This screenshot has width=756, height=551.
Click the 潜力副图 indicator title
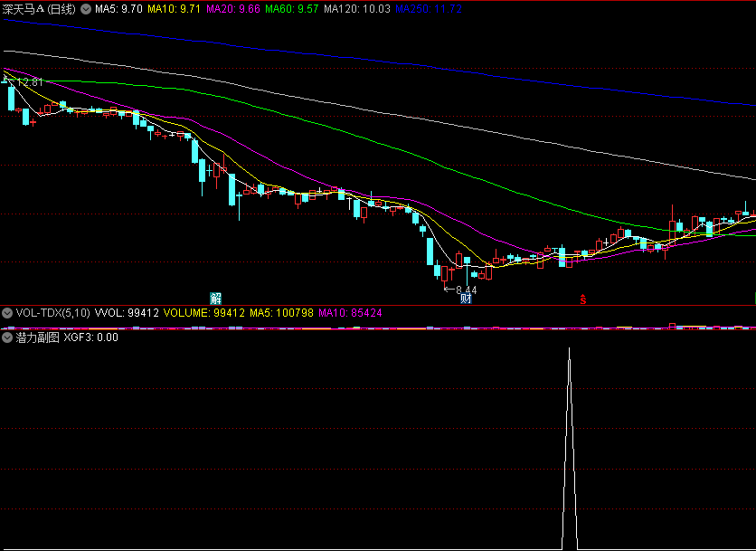[38, 337]
